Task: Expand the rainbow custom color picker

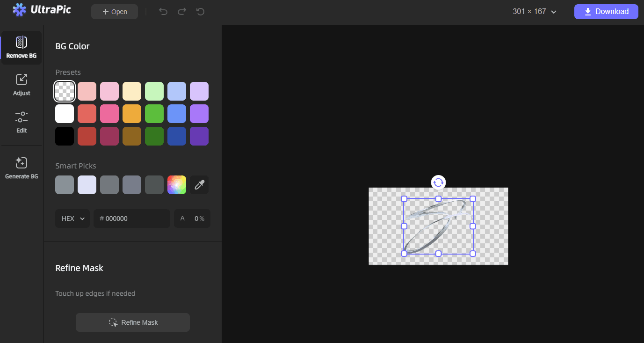Action: pyautogui.click(x=177, y=184)
